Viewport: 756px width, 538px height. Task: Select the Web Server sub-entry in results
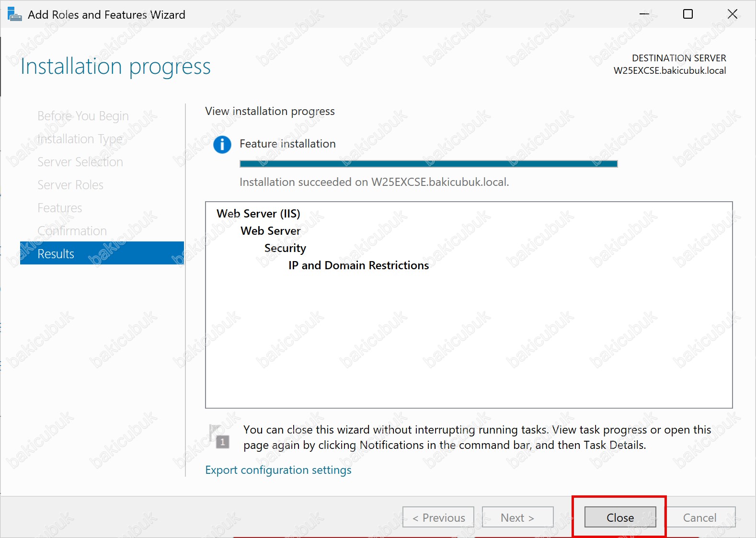pos(271,231)
